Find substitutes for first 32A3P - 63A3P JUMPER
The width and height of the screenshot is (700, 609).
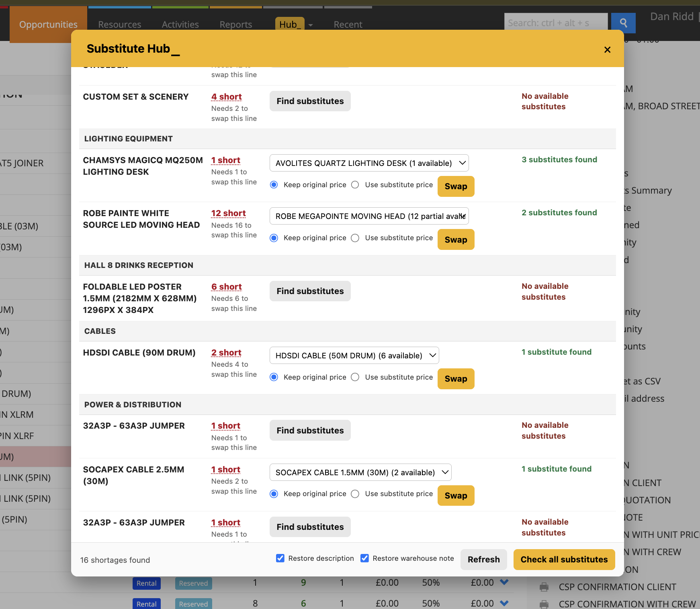click(x=310, y=431)
